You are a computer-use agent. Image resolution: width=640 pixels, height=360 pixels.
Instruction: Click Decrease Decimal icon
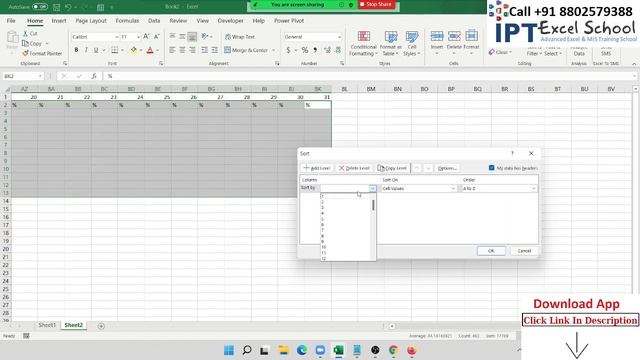tap(338, 50)
